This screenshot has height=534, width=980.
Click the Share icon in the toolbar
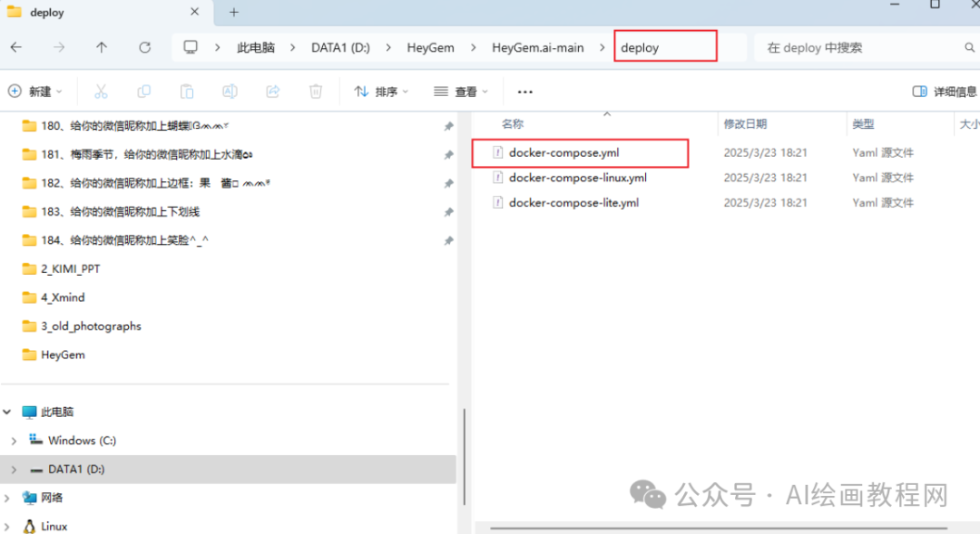click(272, 92)
